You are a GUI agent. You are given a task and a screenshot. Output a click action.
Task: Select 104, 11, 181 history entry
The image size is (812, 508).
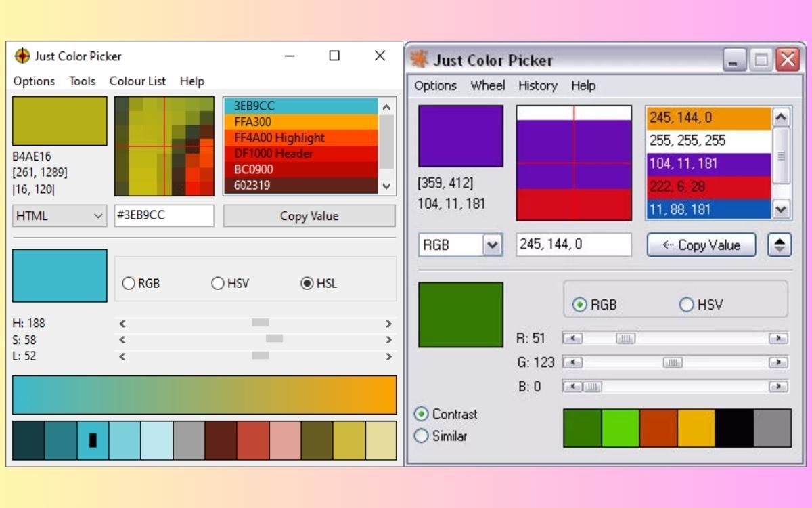point(709,164)
